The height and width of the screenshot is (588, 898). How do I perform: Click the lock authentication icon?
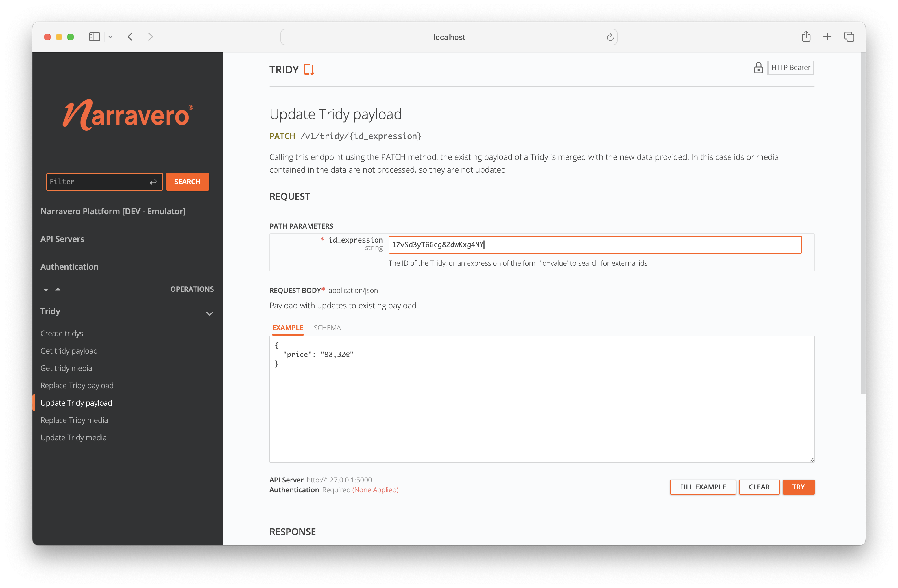759,68
